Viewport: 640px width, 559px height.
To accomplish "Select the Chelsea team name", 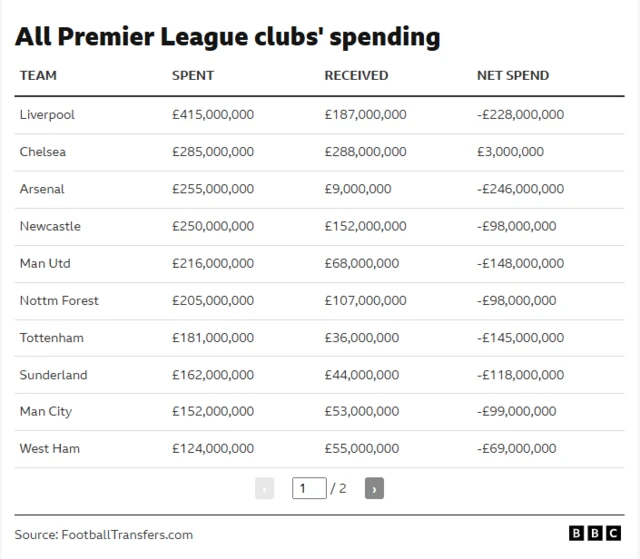I will click(42, 152).
